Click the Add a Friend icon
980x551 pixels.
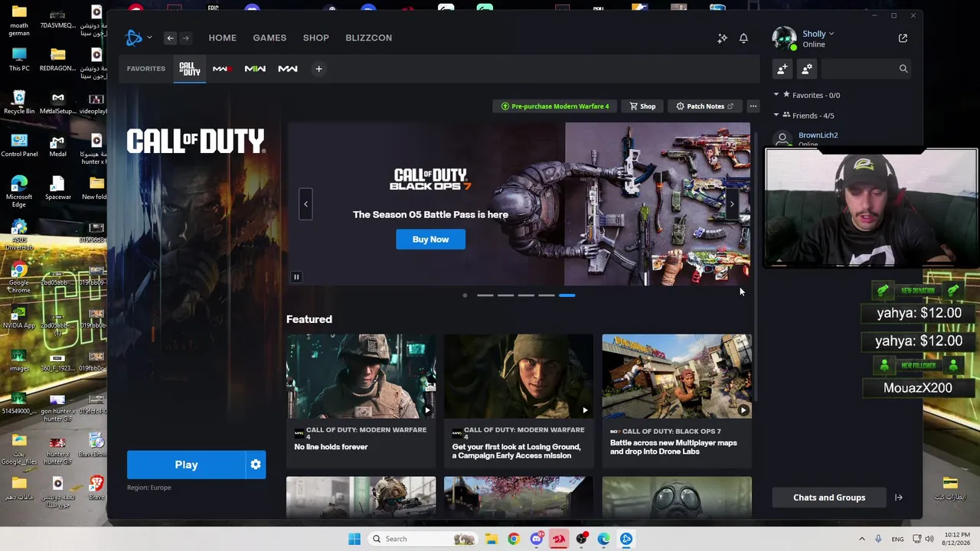[x=782, y=69]
